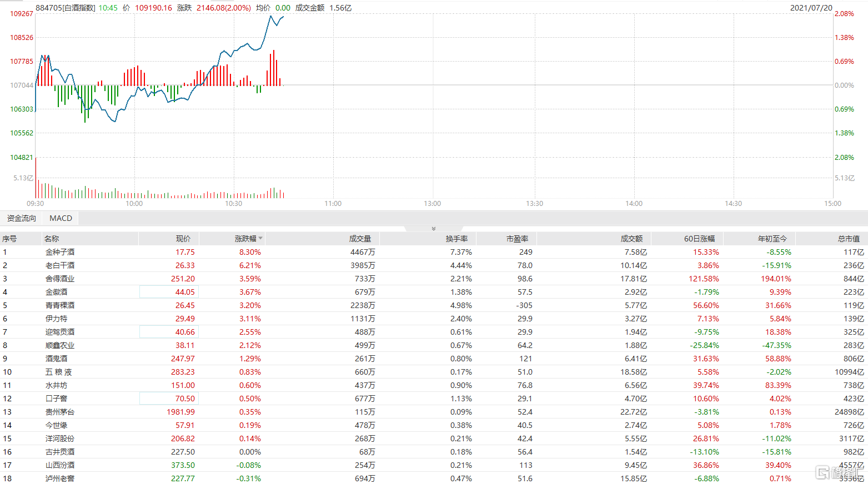Screen dimensions: 868x484
Task: Click the 22.72亿 turnover for 贵州茅台
Action: pos(634,412)
